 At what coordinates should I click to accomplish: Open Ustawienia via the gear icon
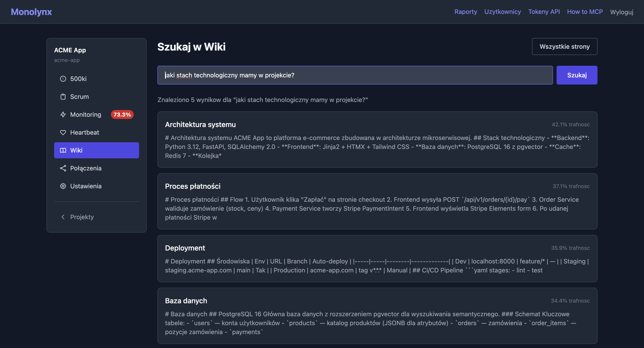pos(63,186)
